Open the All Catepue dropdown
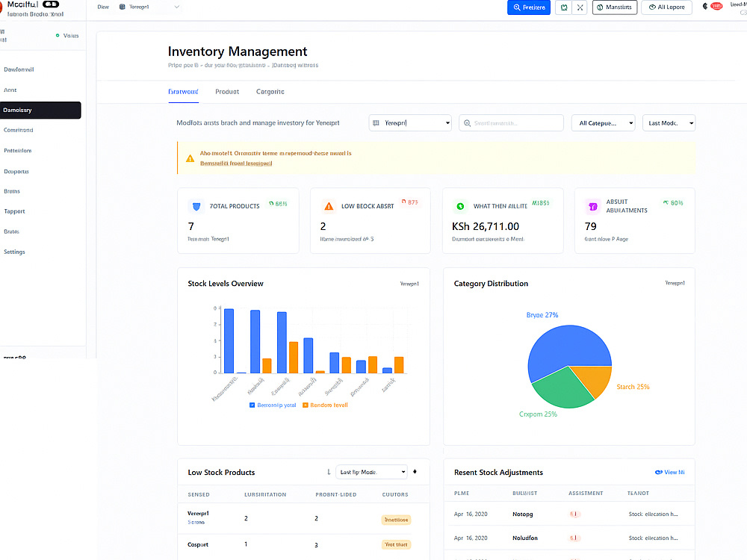This screenshot has width=747, height=560. (x=603, y=123)
